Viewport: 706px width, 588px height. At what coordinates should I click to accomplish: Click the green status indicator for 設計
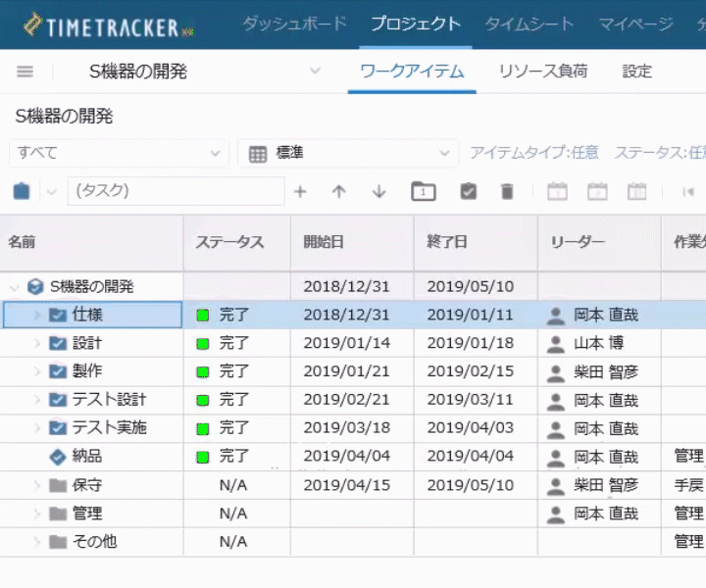[x=203, y=344]
